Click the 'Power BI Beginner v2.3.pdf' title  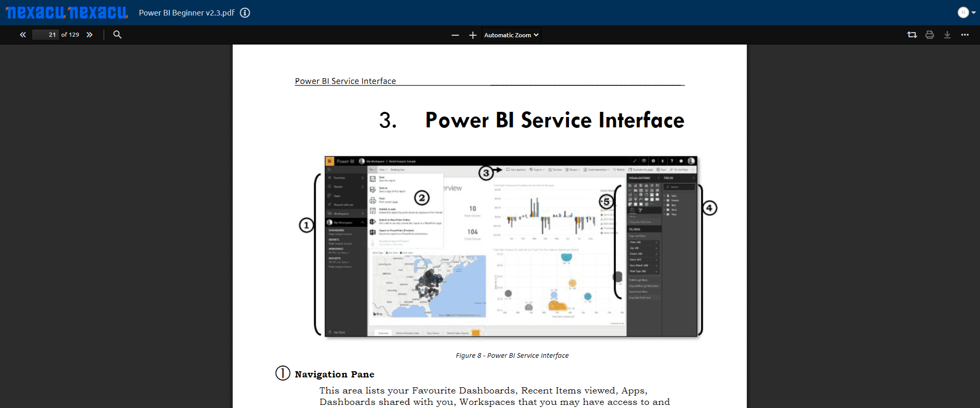click(x=187, y=13)
